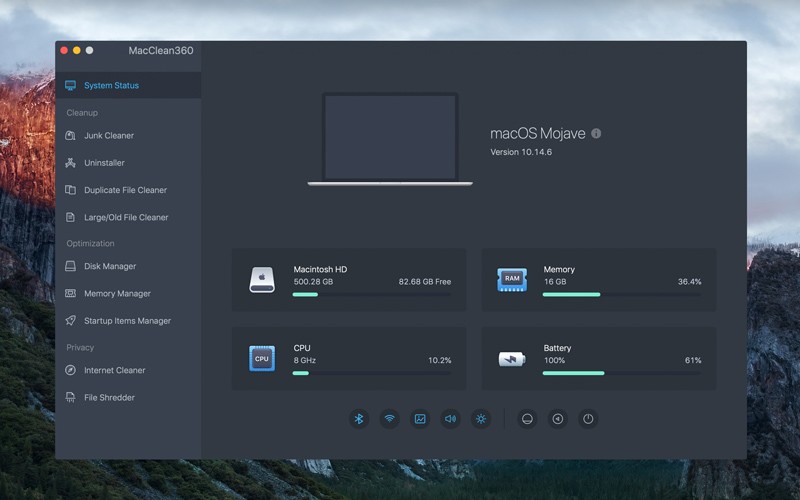Minimize the window using the yellow button
The image size is (800, 500).
[x=77, y=50]
